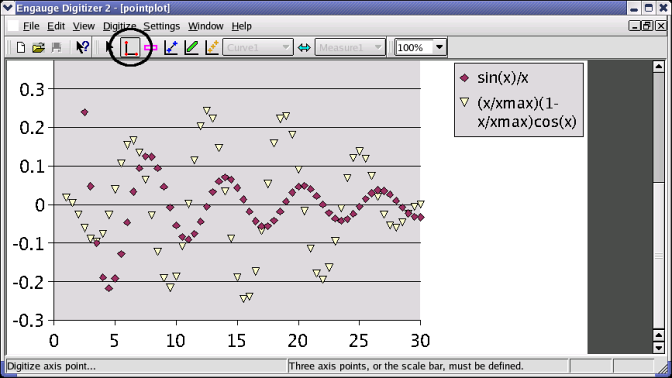Screen dimensions: 672x378
Task: Open the File menu
Action: click(31, 26)
